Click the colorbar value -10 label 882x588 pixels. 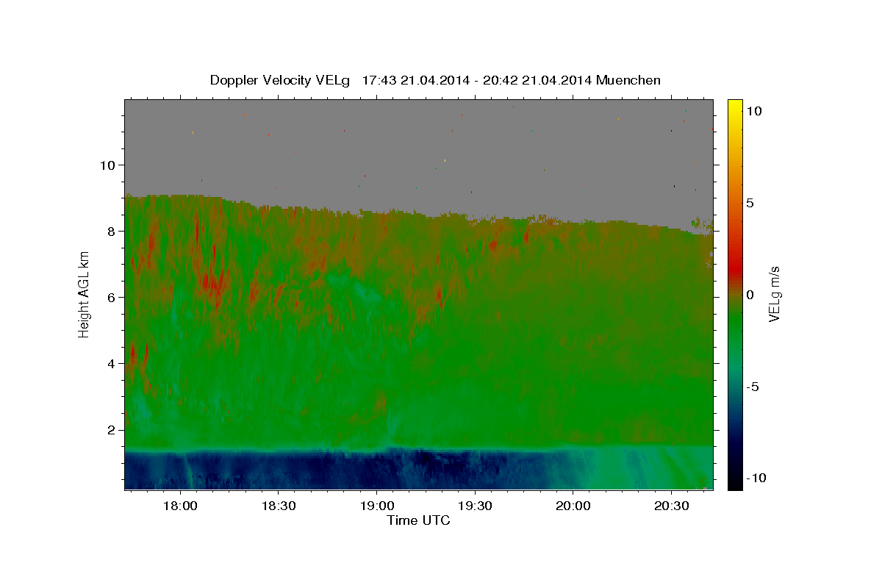tap(756, 478)
